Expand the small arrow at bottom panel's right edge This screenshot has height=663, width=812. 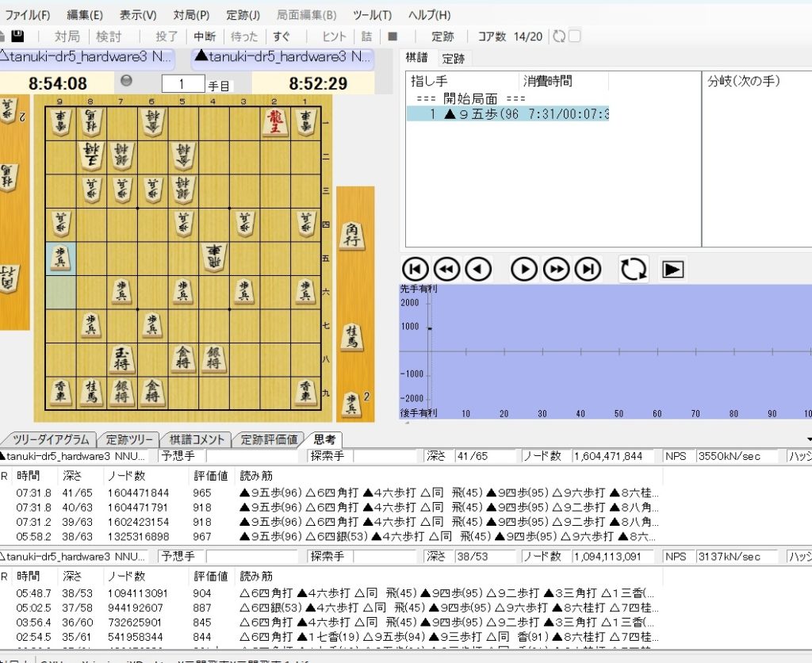pyautogui.click(x=808, y=439)
